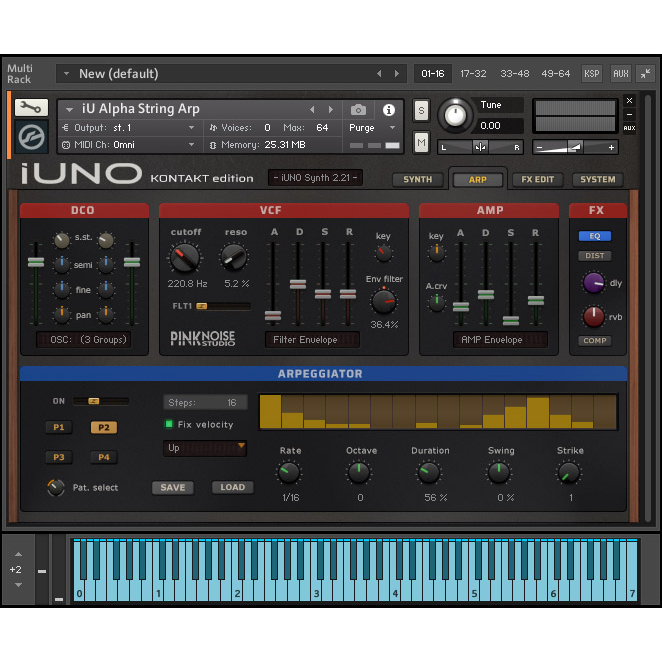Click the Tune knob
Image resolution: width=662 pixels, height=662 pixels.
click(455, 115)
